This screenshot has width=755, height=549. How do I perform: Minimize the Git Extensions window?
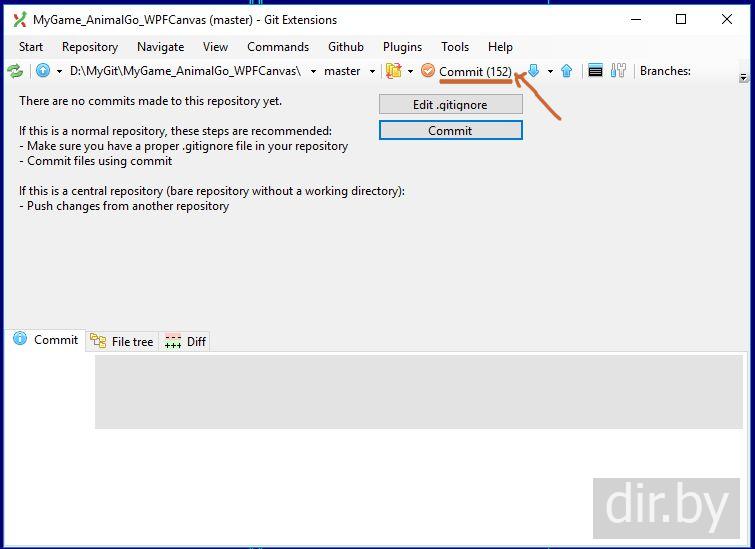point(636,19)
